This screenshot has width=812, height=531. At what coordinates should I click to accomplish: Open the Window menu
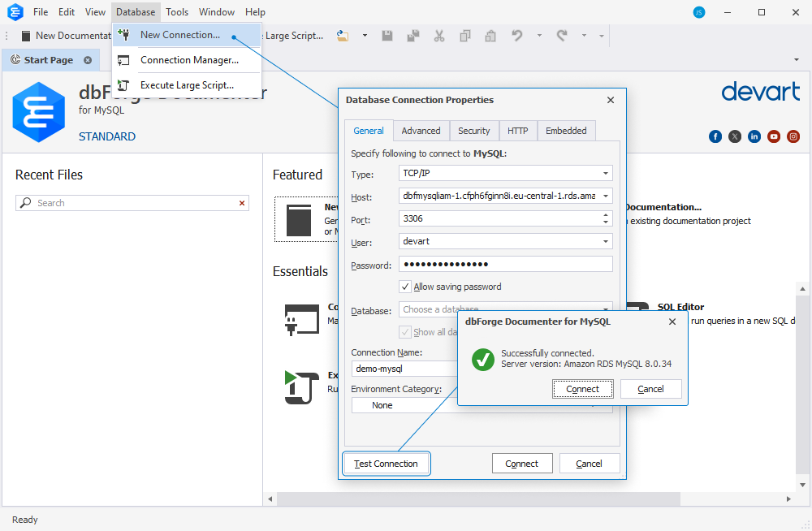tap(217, 12)
